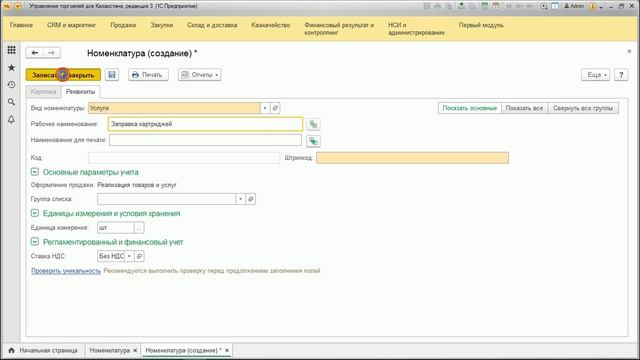Save with the floppy disk icon
Image resolution: width=640 pixels, height=360 pixels.
pyautogui.click(x=112, y=75)
